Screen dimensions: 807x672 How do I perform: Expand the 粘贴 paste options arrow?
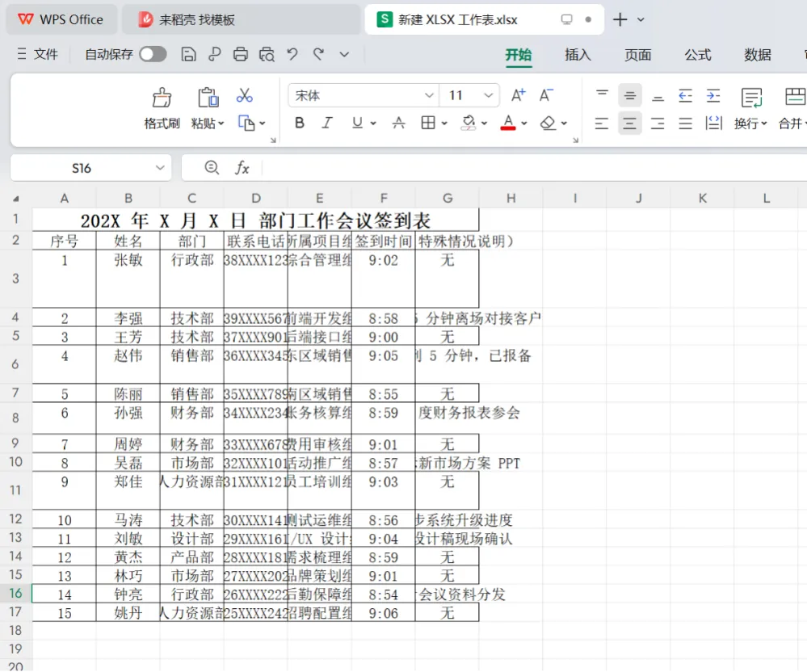[221, 124]
